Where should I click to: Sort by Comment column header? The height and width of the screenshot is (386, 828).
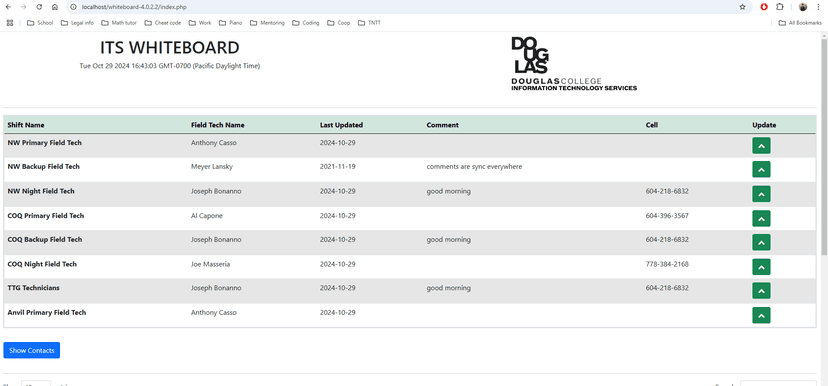click(x=443, y=125)
